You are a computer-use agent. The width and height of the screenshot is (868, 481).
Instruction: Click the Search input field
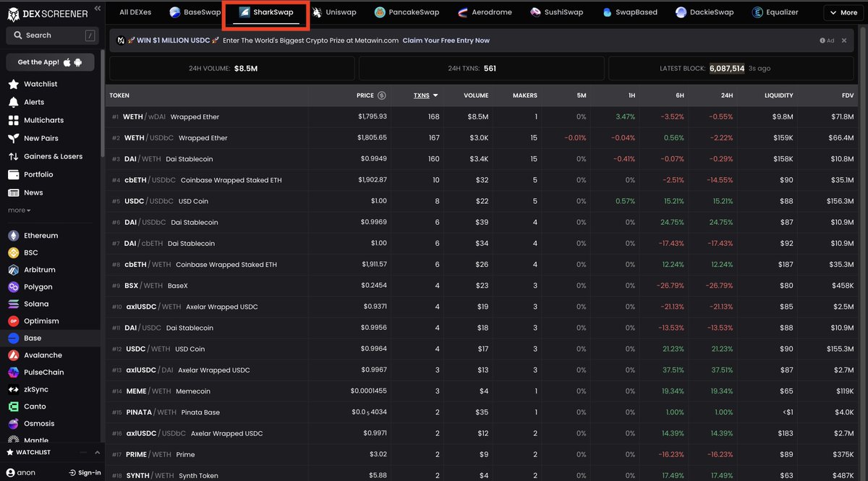[53, 35]
